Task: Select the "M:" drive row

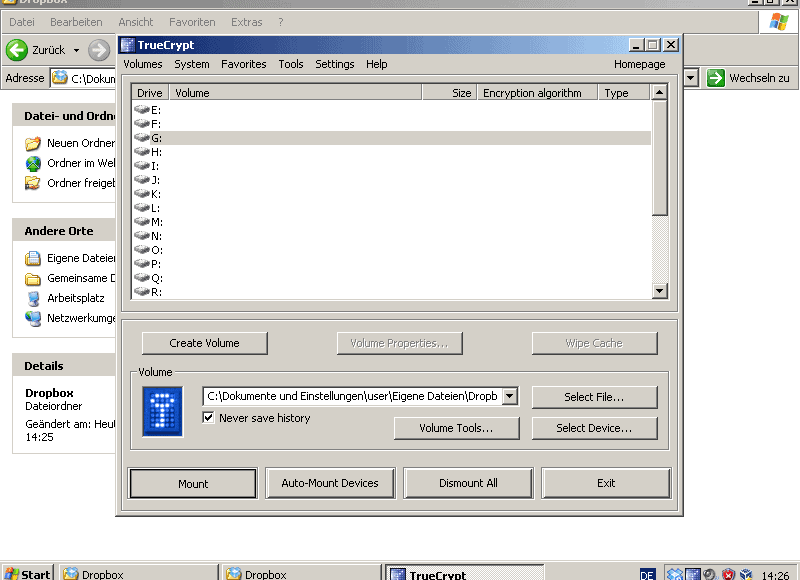Action: pos(391,222)
